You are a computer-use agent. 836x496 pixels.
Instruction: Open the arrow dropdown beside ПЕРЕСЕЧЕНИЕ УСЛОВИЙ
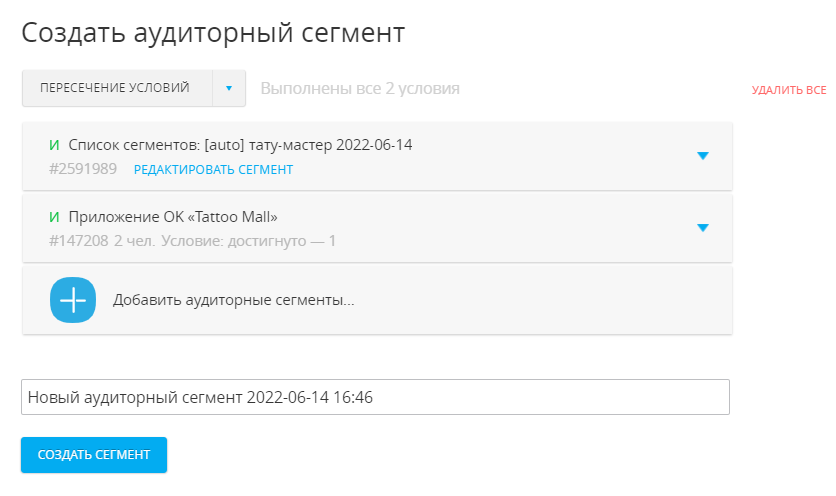(x=228, y=88)
